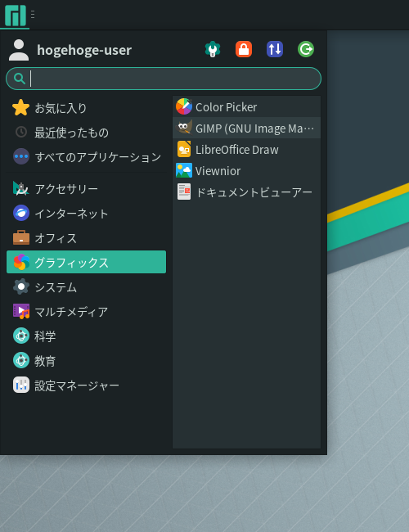This screenshot has height=532, width=409.
Task: Launch Viewnior image viewer
Action: (246, 171)
